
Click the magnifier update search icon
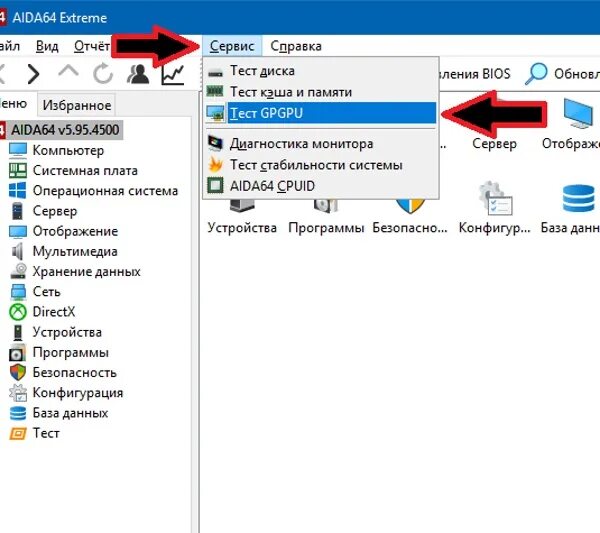click(536, 73)
